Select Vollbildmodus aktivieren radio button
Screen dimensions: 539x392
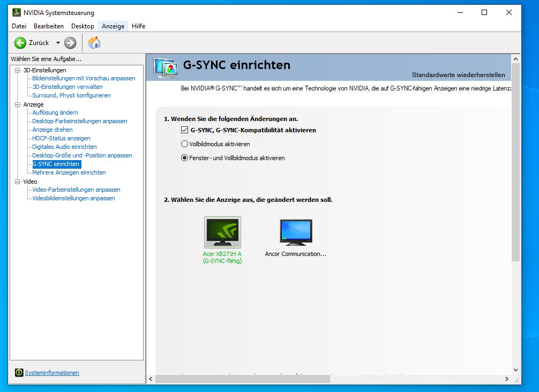[185, 144]
